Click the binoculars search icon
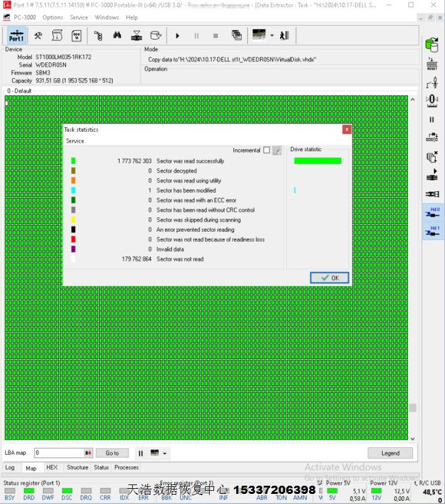 [116, 36]
